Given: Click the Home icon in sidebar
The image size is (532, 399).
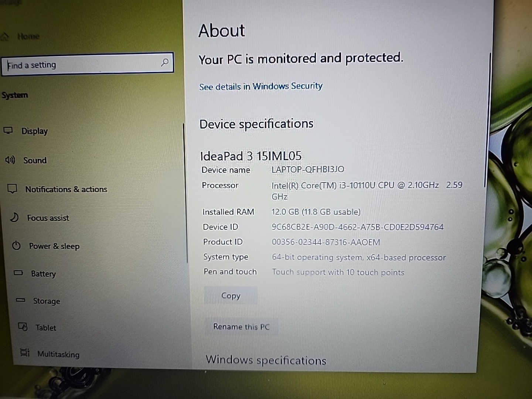Looking at the screenshot, I should 5,37.
